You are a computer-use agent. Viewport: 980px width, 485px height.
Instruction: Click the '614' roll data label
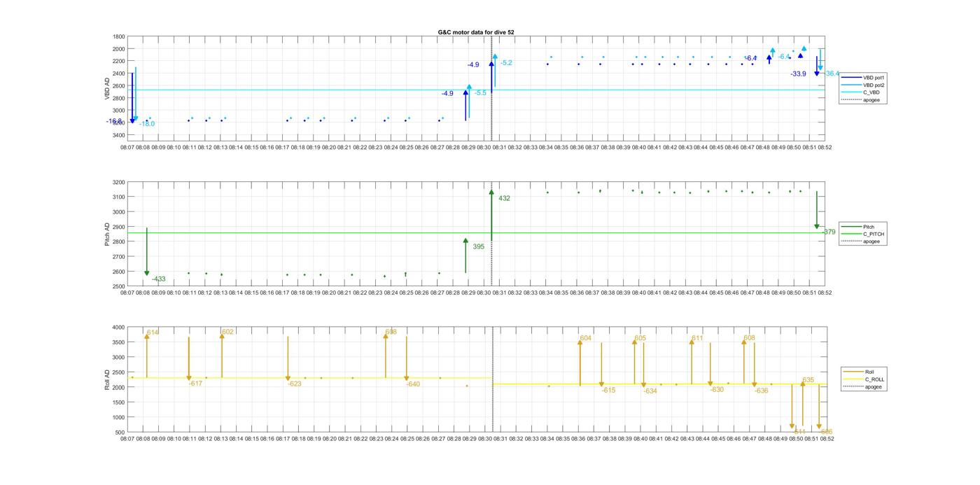click(153, 332)
